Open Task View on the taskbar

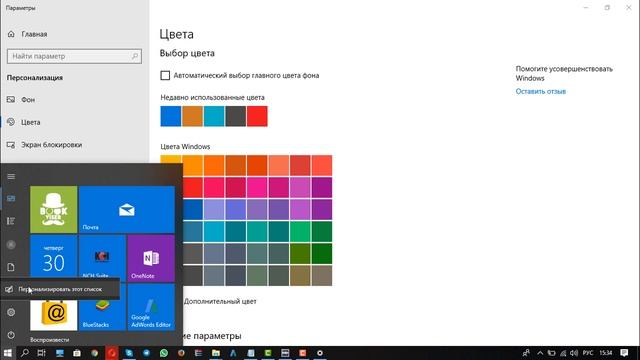pyautogui.click(x=42, y=353)
